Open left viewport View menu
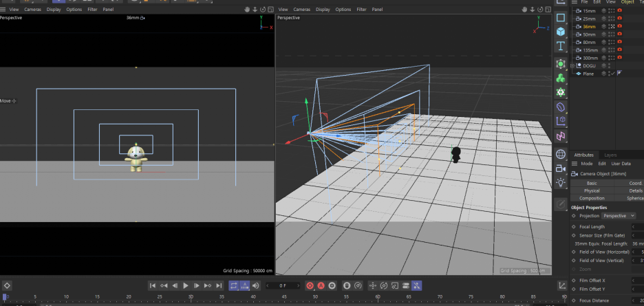This screenshot has height=306, width=644. [x=14, y=9]
